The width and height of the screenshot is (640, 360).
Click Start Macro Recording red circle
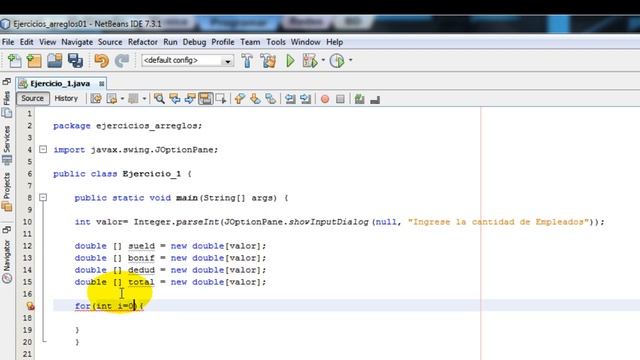pyautogui.click(x=325, y=99)
